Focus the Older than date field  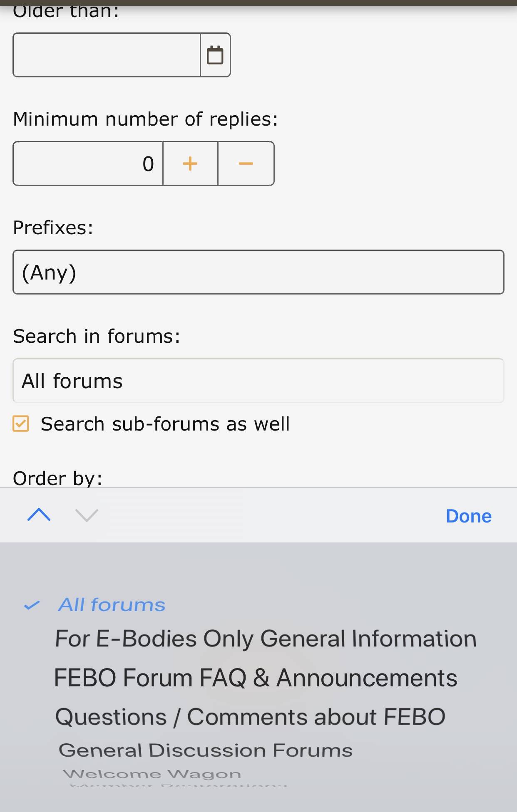107,55
